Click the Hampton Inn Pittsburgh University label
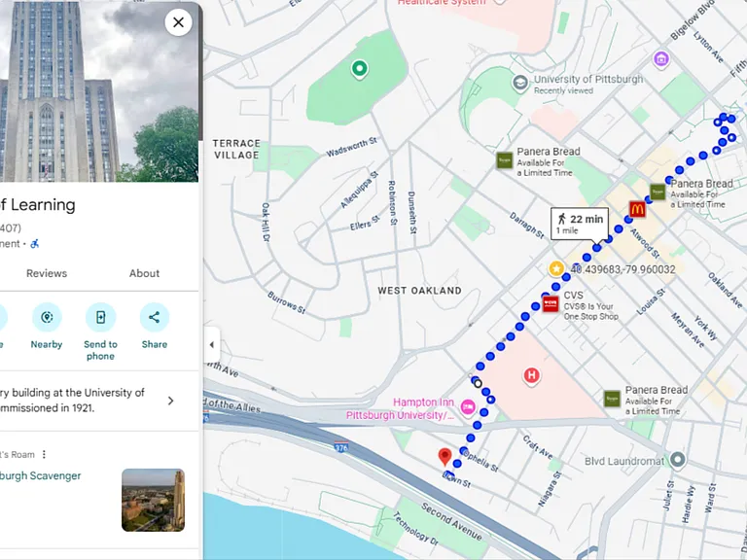Viewport: 747px width, 560px height. click(400, 408)
